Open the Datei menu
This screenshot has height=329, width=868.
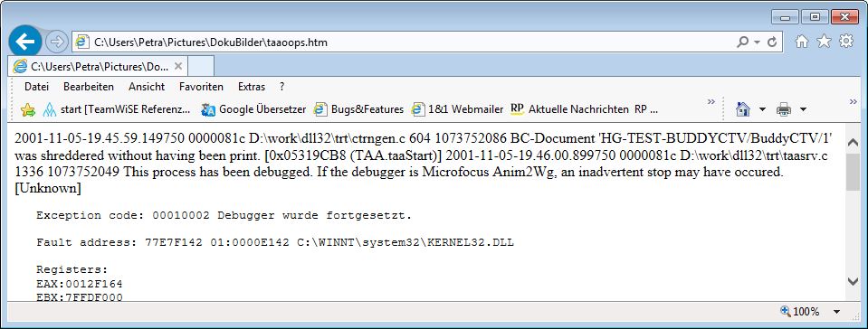(x=36, y=87)
